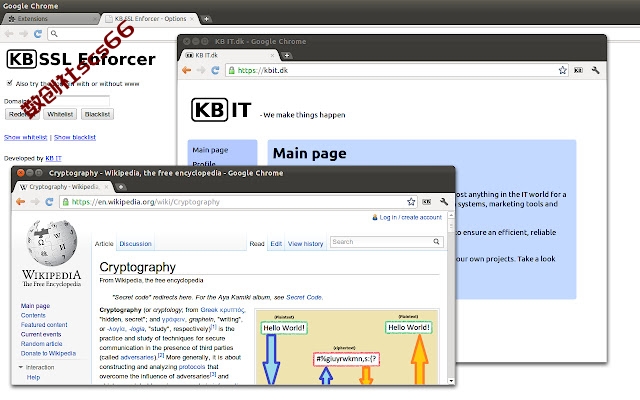Screen dimensions: 640x400
Task: Reload the Wikipedia Cryptography page
Action: [x=49, y=202]
